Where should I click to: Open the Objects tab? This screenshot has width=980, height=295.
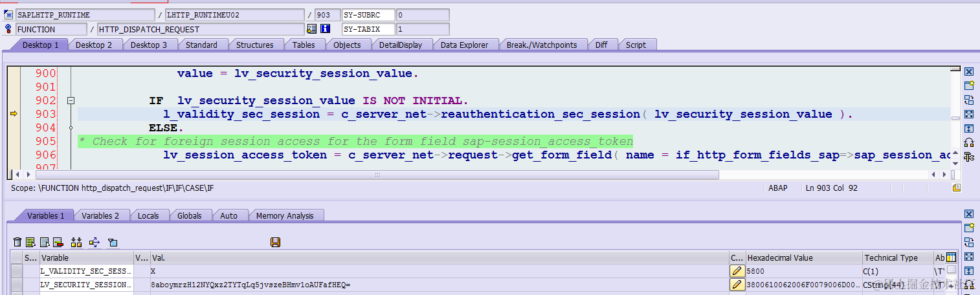[347, 45]
